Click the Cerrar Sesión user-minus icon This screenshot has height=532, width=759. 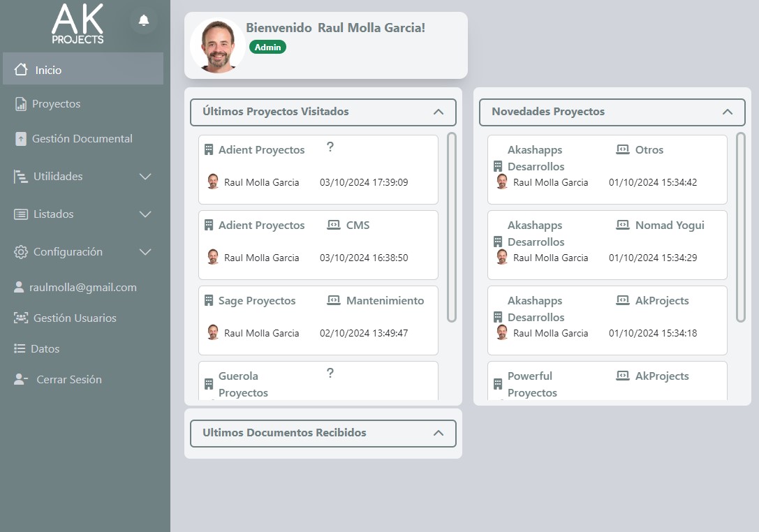(x=21, y=379)
